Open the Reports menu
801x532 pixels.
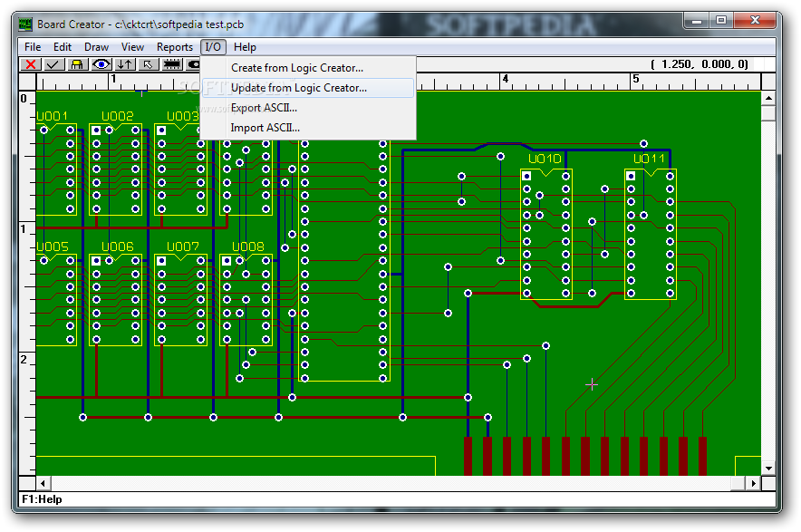[x=175, y=47]
